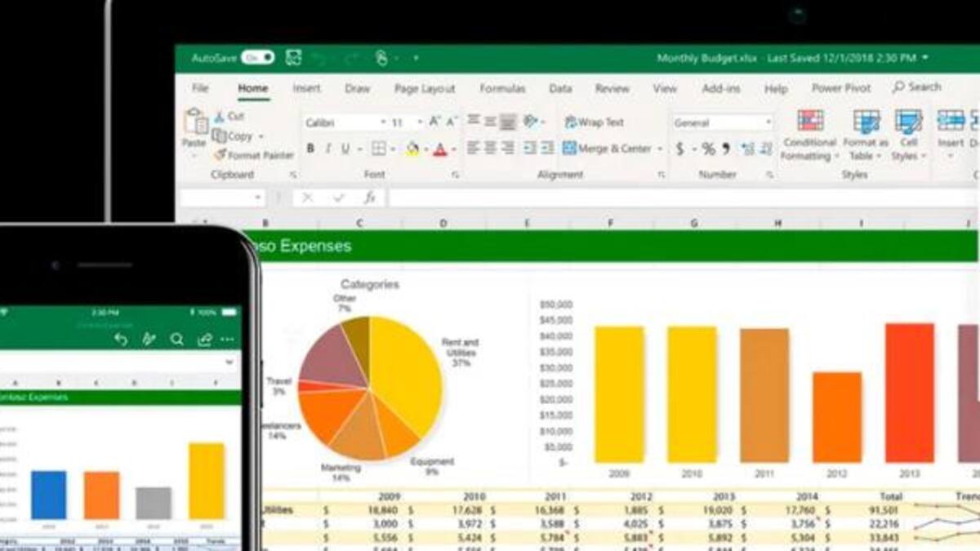
Task: Click the Save icon beside AutoSave
Action: [x=294, y=58]
